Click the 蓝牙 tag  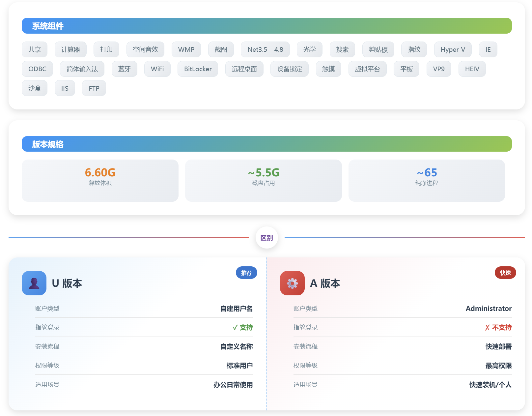pos(125,69)
